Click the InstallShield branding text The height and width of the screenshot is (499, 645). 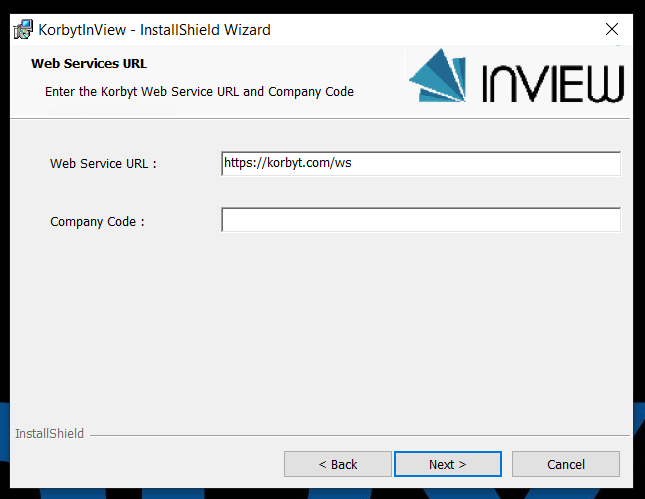click(50, 434)
